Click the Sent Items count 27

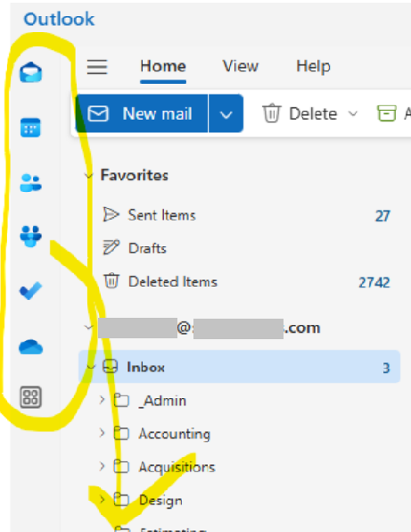coord(382,216)
